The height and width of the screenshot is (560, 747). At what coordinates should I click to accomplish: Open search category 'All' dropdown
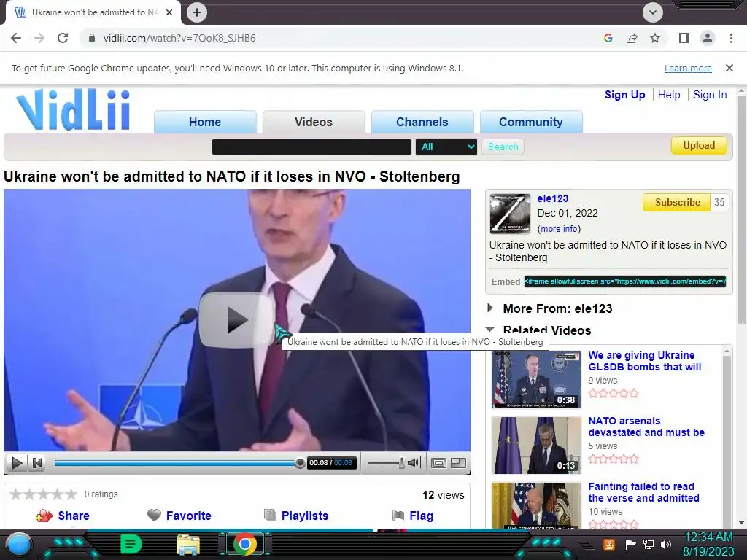click(x=446, y=147)
